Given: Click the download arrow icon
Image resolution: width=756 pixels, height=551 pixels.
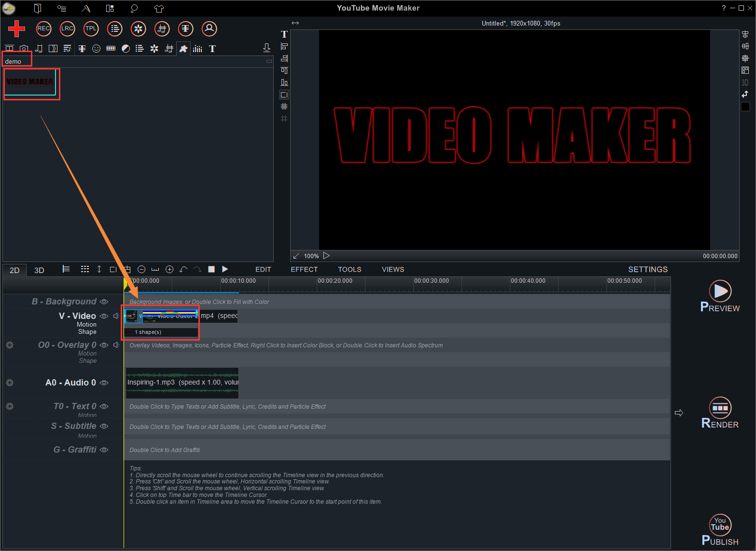Looking at the screenshot, I should tap(266, 48).
